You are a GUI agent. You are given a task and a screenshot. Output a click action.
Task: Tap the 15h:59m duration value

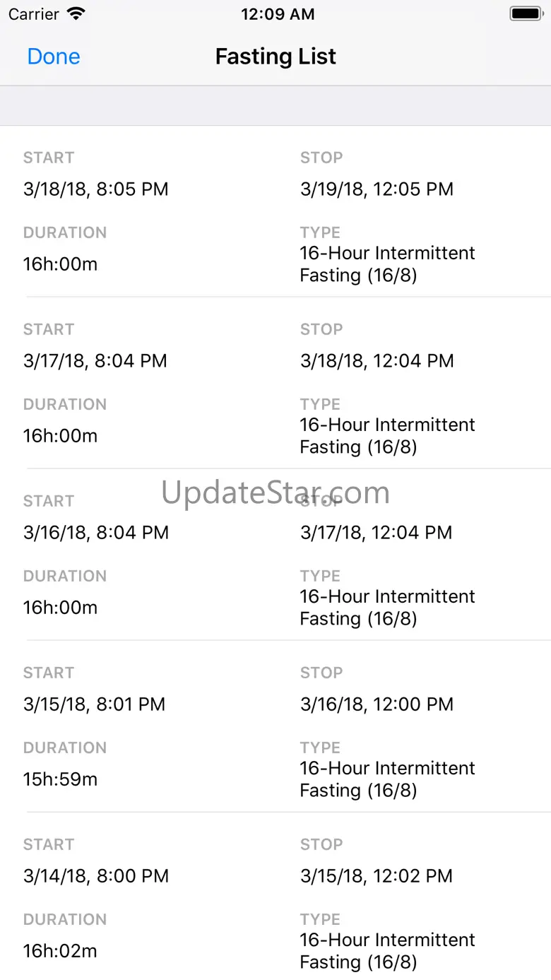(x=60, y=779)
